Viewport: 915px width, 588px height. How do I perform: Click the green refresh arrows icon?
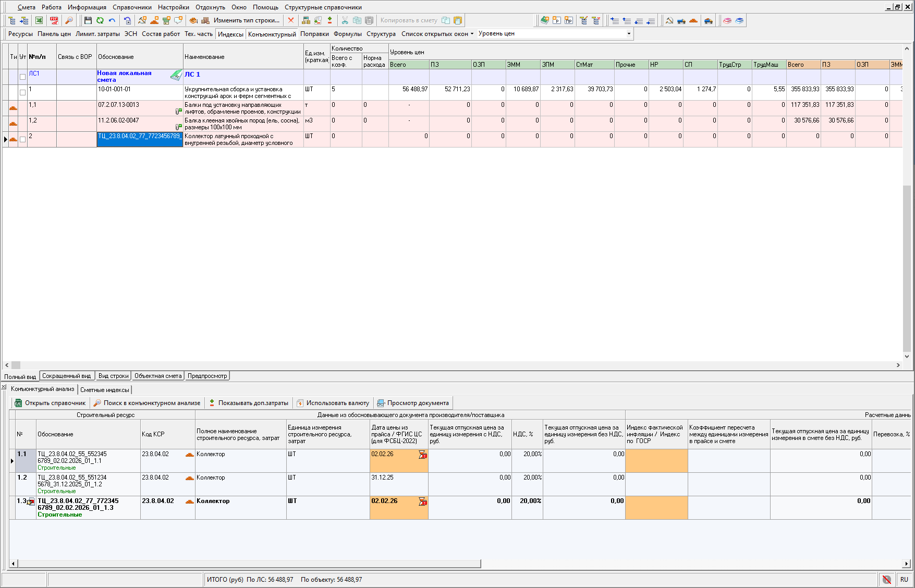tap(100, 20)
